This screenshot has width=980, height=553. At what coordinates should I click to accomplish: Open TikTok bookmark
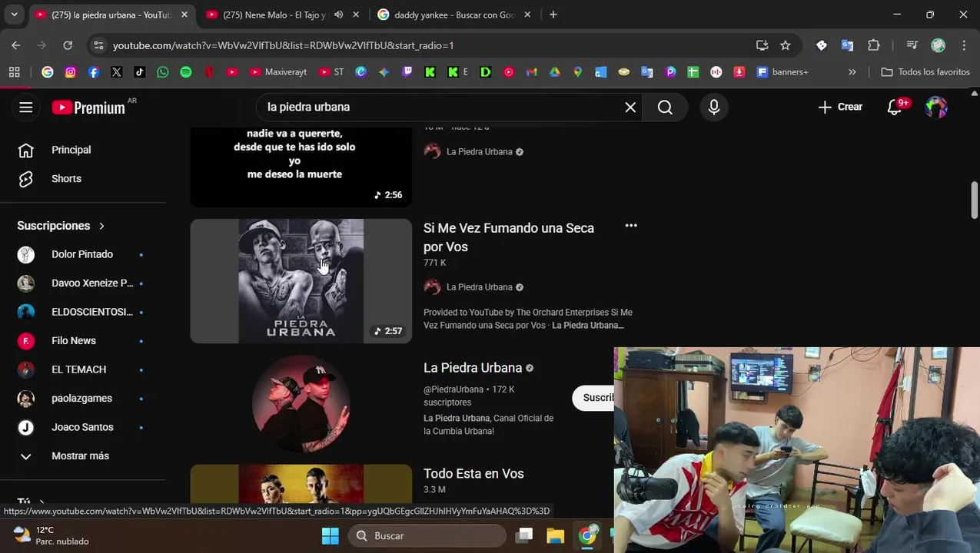[x=140, y=72]
